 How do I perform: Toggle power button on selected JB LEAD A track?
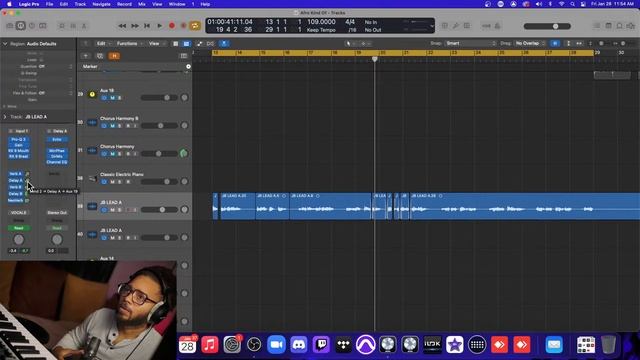104,210
